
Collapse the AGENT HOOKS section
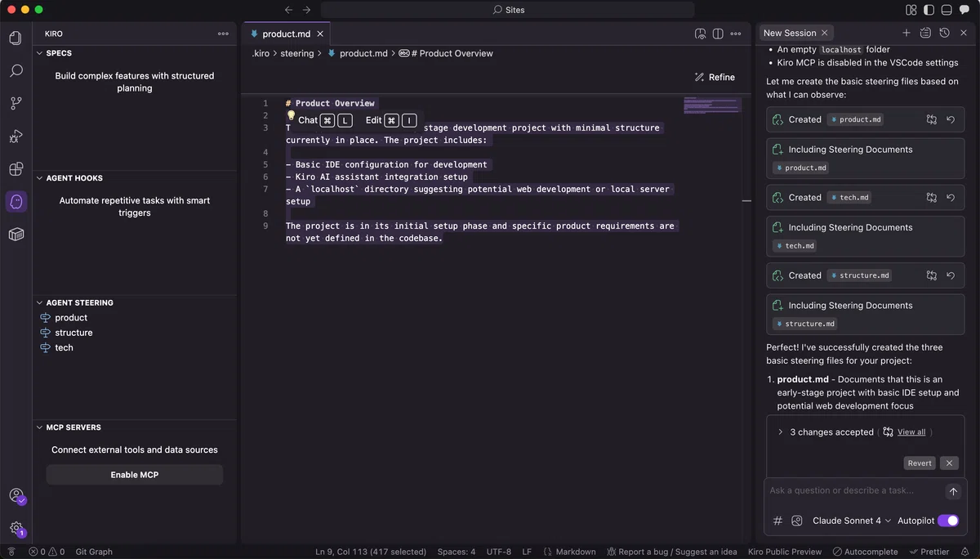[x=39, y=178]
